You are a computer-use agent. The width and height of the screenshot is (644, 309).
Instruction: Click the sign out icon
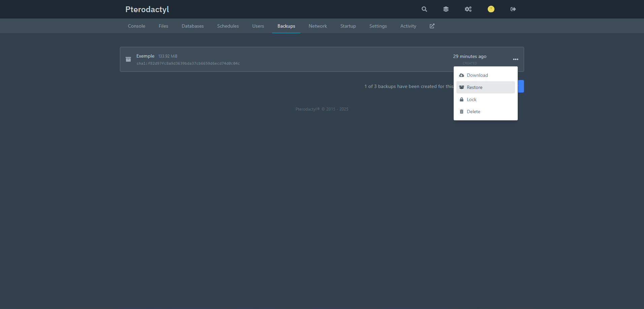(513, 9)
